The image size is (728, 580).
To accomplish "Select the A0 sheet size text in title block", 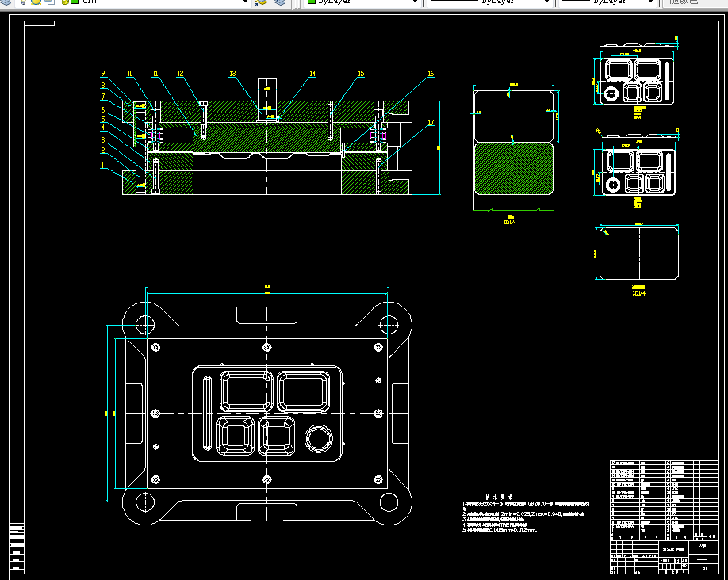I will coord(704,568).
